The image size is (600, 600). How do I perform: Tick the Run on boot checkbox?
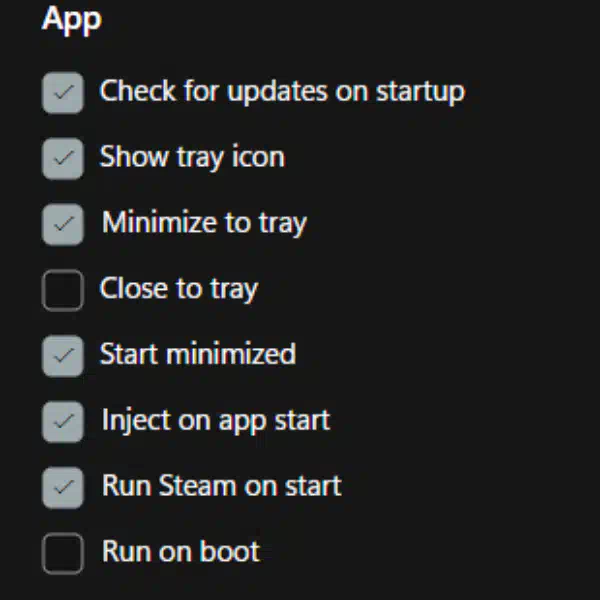(63, 553)
